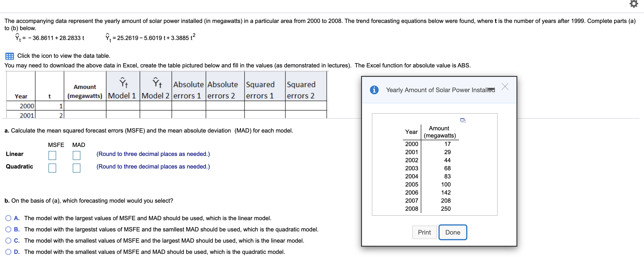Image resolution: width=644 pixels, height=266 pixels.
Task: Click the Quadratic MSFE input box
Action: tap(52, 168)
